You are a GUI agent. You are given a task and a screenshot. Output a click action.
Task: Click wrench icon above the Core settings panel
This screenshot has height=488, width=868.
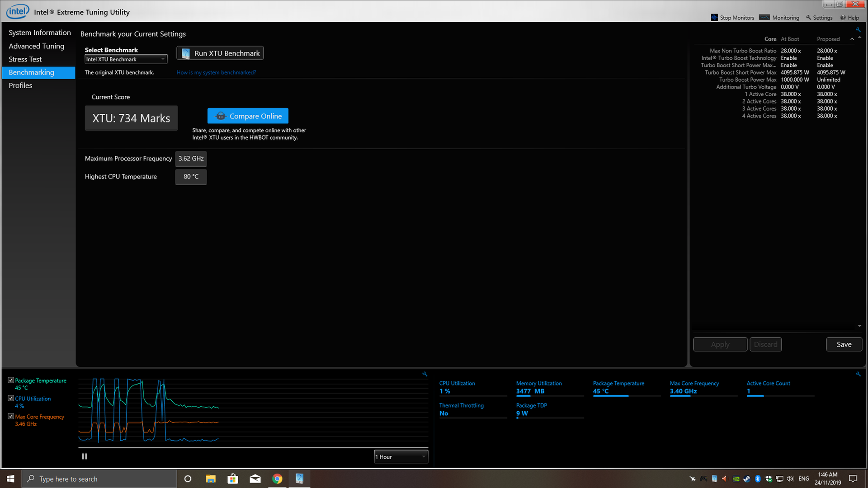pyautogui.click(x=858, y=30)
